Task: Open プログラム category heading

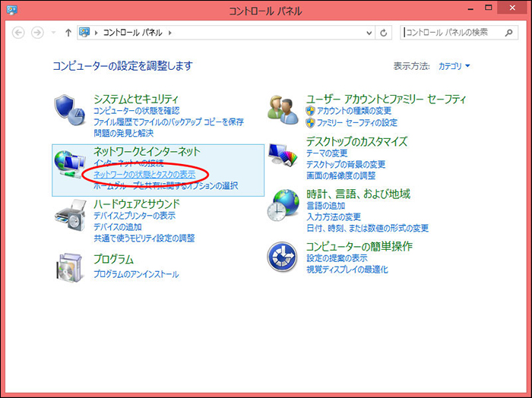Action: point(114,259)
